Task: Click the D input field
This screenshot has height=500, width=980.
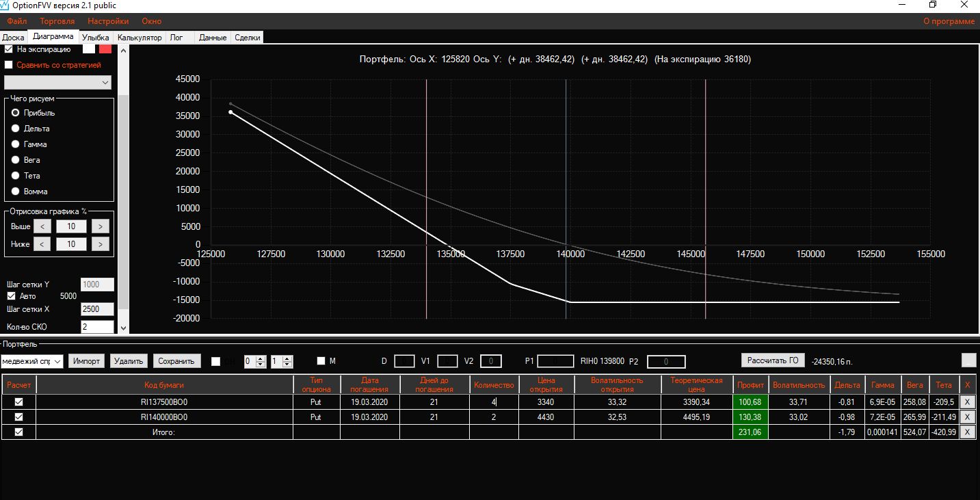Action: (x=404, y=361)
